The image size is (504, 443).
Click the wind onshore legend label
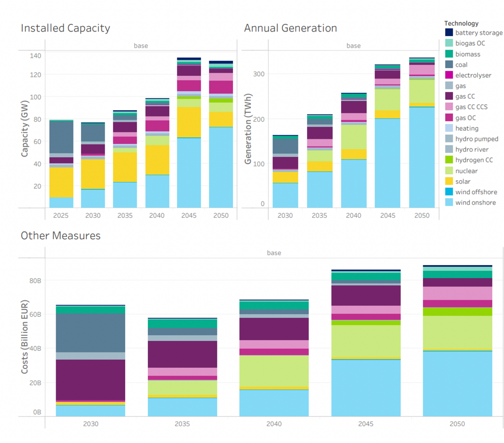tap(475, 203)
